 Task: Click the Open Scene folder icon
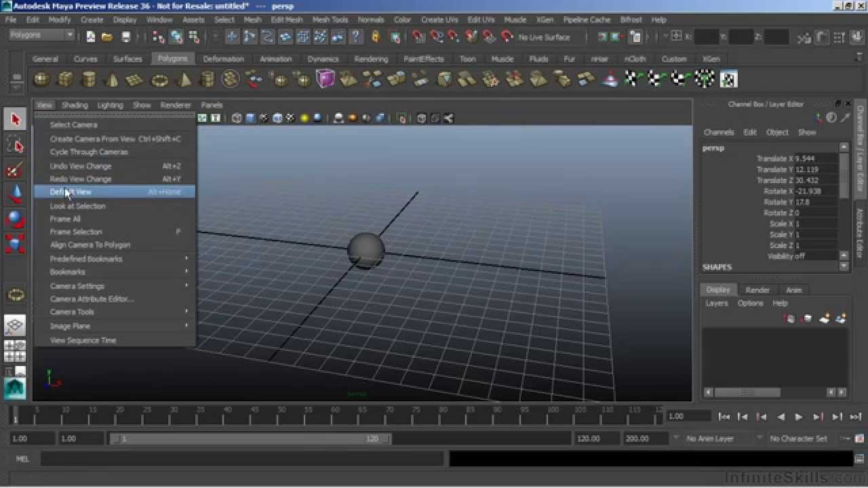tap(108, 37)
